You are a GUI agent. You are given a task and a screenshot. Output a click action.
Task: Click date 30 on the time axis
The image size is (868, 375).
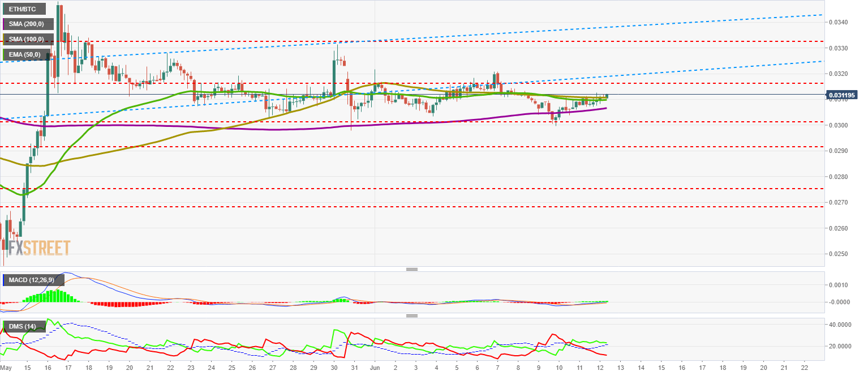coord(333,368)
